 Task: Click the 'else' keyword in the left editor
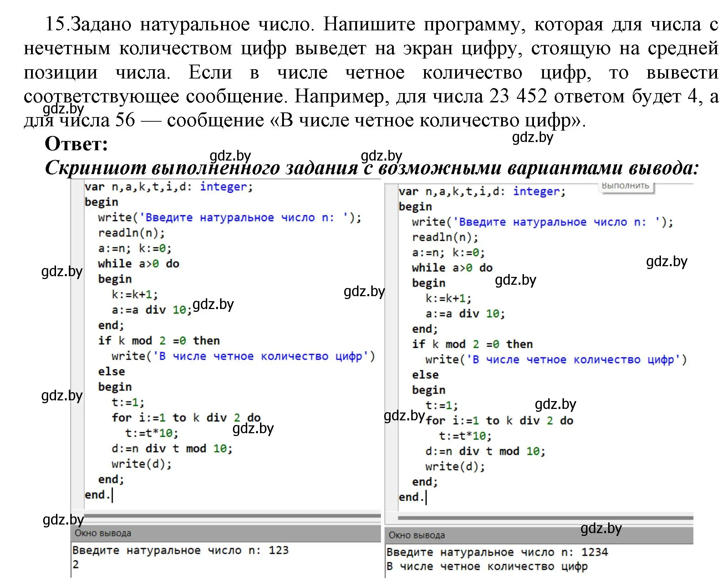pos(112,371)
